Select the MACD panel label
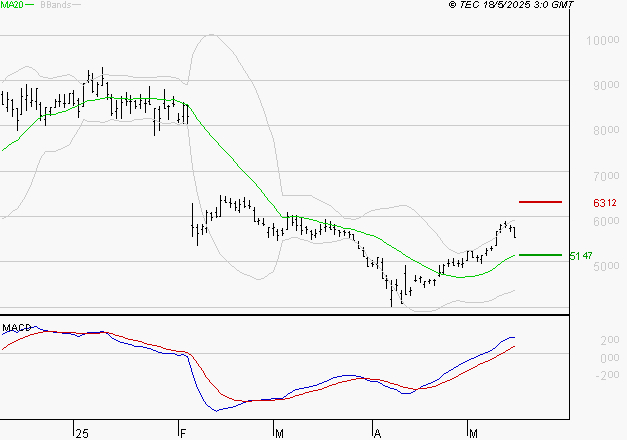Image resolution: width=627 pixels, height=440 pixels. 16,327
